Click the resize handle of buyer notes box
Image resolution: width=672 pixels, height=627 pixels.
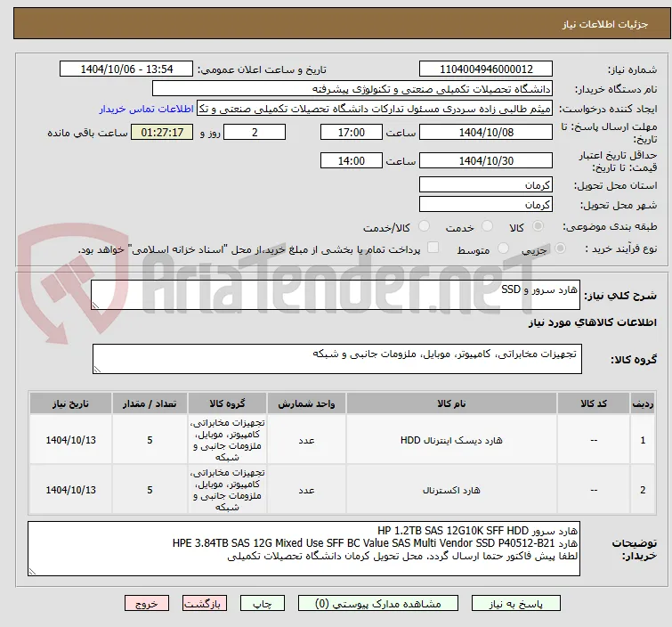32,571
